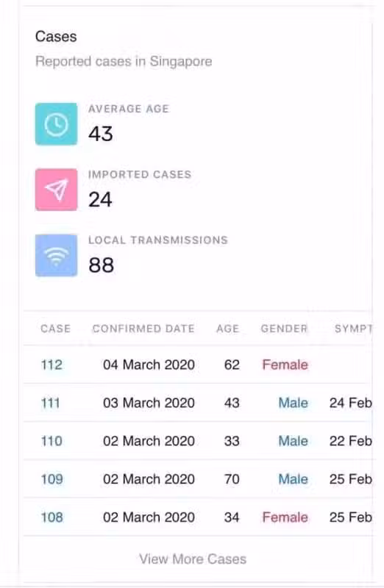The width and height of the screenshot is (384, 588).
Task: Click the Cases section heading
Action: tap(56, 37)
